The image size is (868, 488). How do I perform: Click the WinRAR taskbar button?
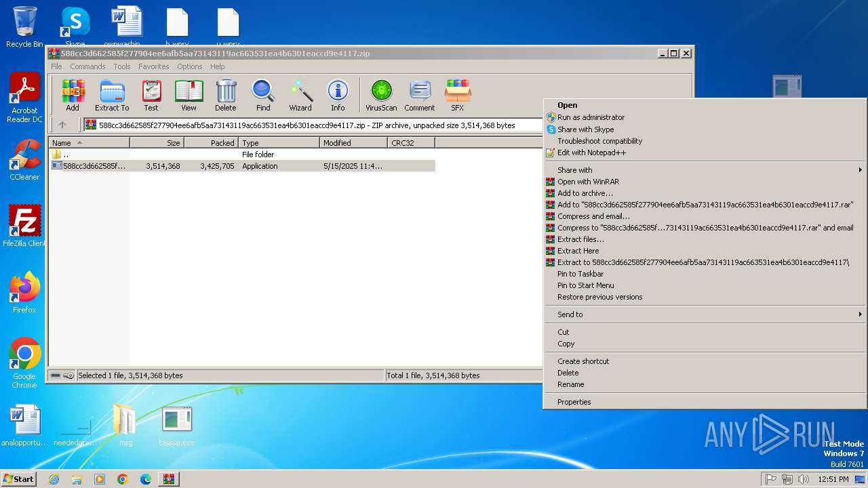(168, 479)
